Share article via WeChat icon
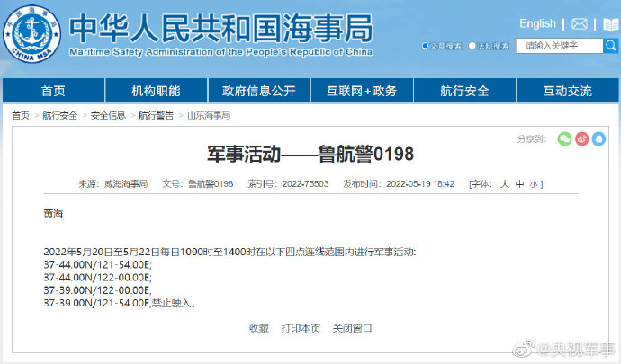Viewport: 621px width, 364px height. click(x=565, y=139)
